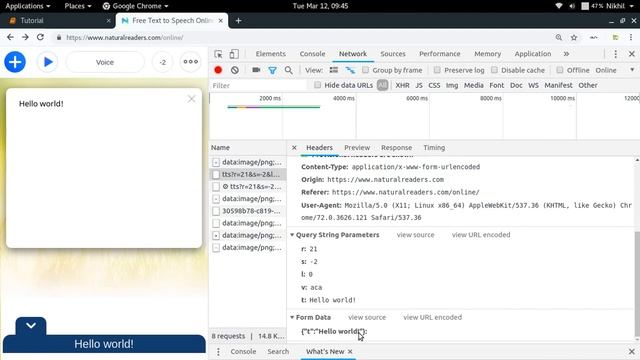Viewport: 640px width, 360px height.
Task: Open the Voice selector
Action: [105, 62]
